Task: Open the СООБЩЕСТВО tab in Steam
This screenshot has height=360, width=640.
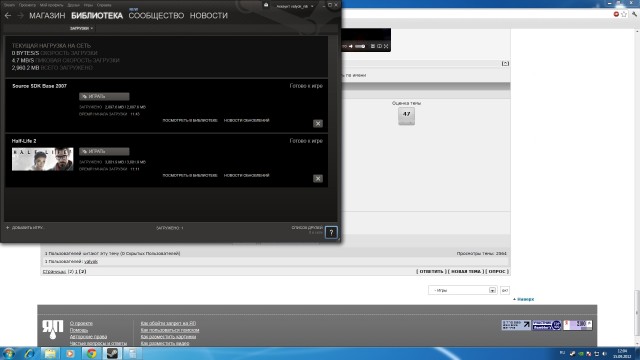Action: 156,16
